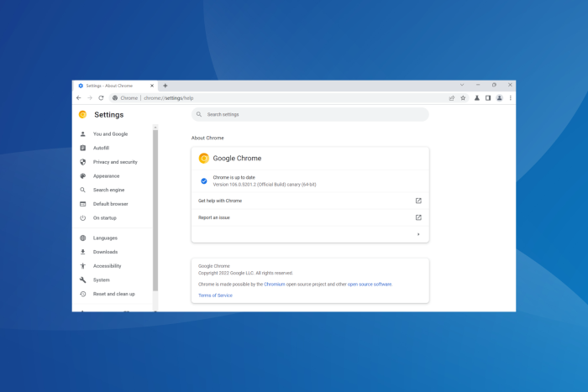The image size is (588, 392).
Task: Open the open source software link
Action: click(370, 284)
